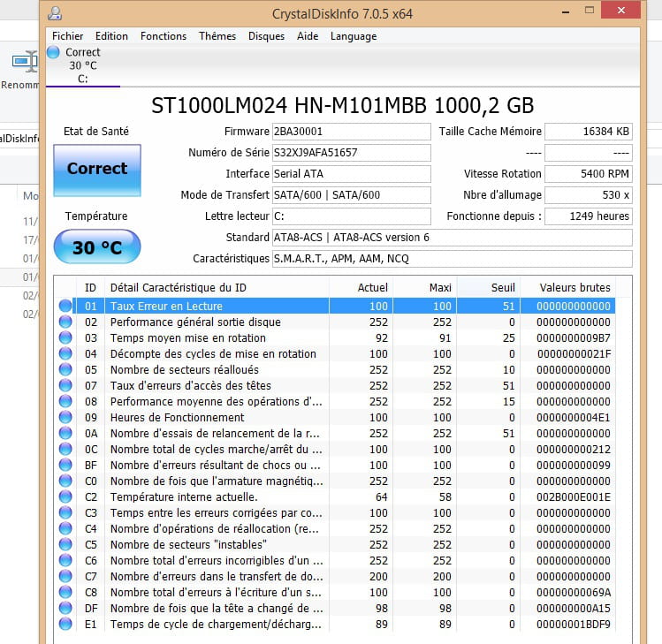Open the Language menu
Image resolution: width=662 pixels, height=644 pixels.
[354, 36]
